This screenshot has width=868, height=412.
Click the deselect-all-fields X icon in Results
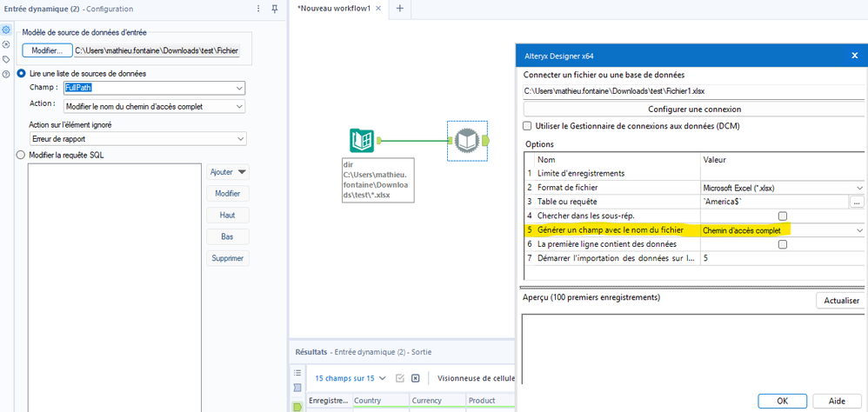416,378
